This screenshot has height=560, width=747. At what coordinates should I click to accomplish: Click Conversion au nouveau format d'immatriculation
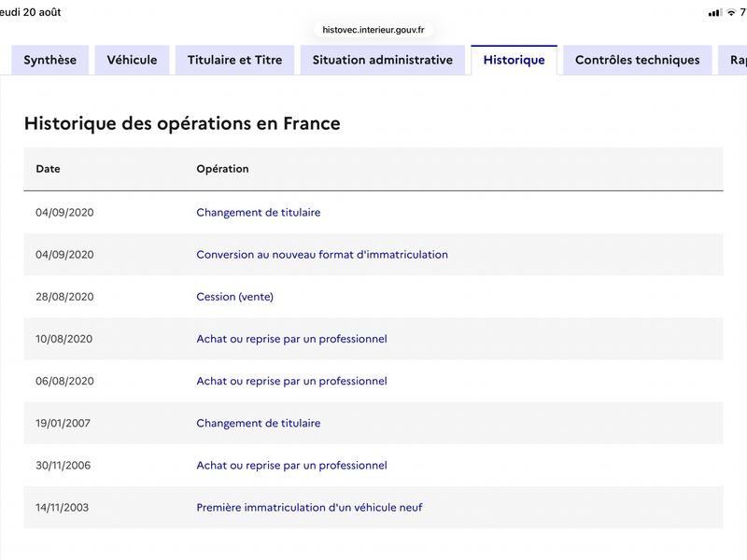coord(322,255)
